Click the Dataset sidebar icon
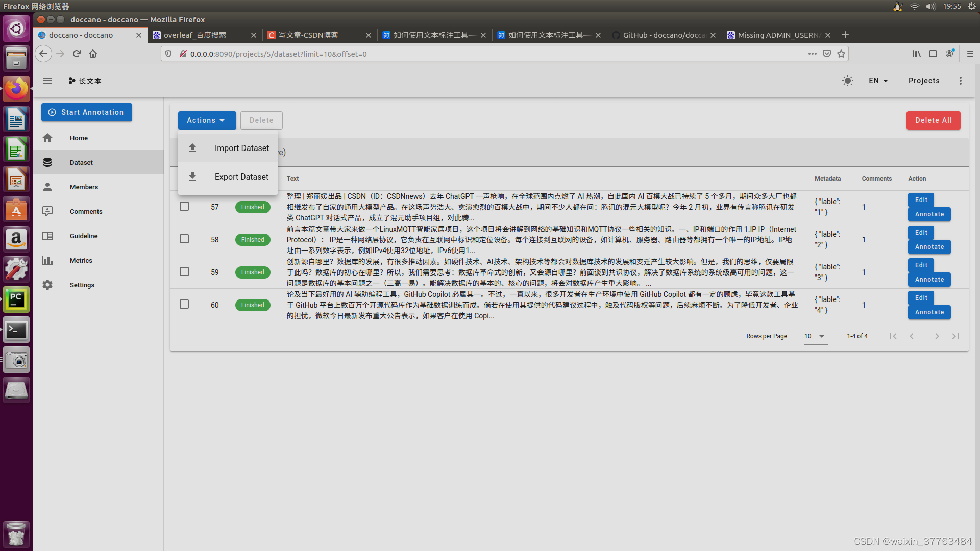980x551 pixels. 48,162
